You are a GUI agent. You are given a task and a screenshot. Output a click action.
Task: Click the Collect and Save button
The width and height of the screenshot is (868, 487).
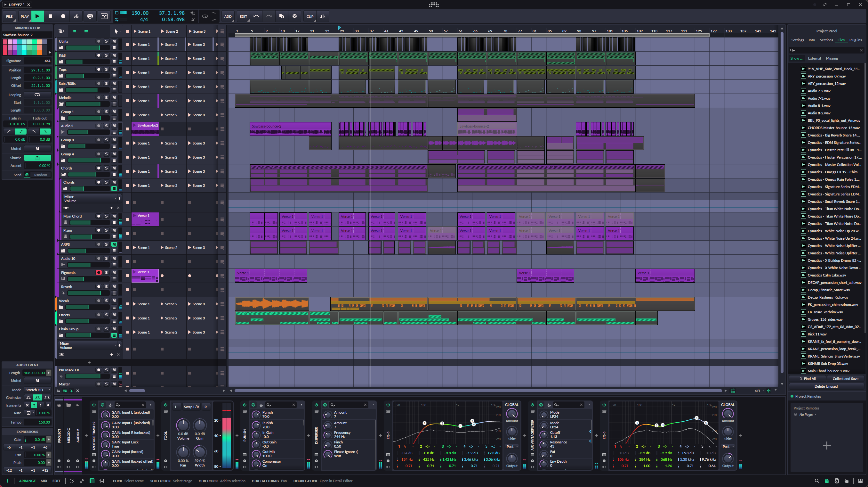(x=845, y=379)
